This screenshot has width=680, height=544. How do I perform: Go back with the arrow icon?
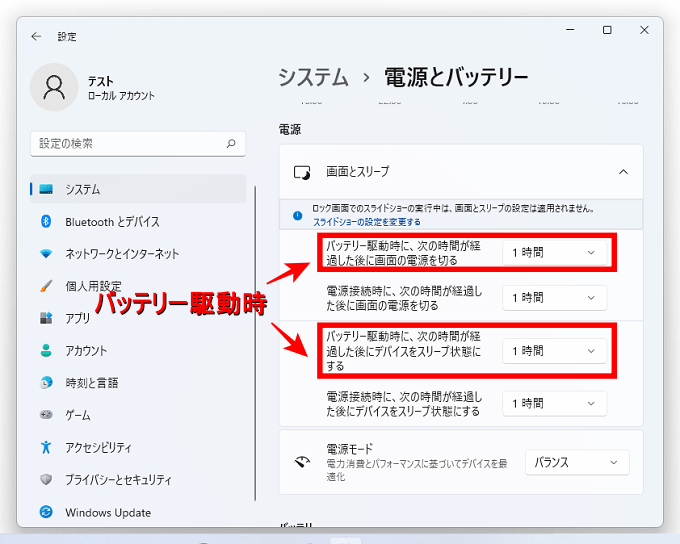tap(36, 36)
